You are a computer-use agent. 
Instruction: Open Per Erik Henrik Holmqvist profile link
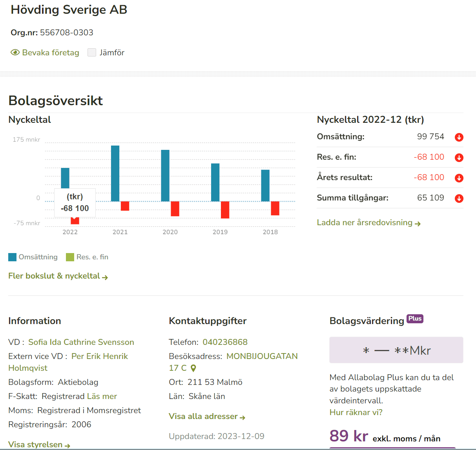(68, 362)
